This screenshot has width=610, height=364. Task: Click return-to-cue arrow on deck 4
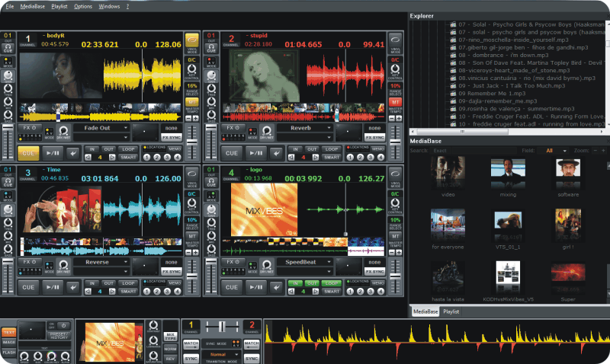coord(276,287)
